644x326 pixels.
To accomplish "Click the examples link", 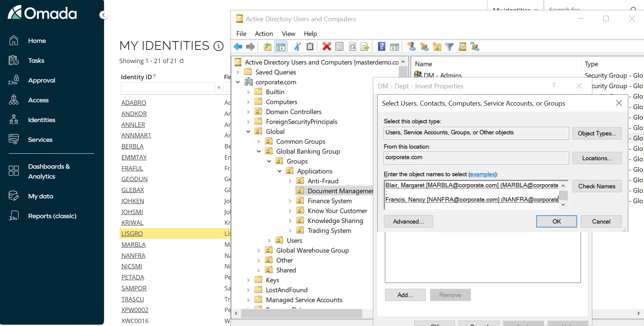I will click(482, 174).
